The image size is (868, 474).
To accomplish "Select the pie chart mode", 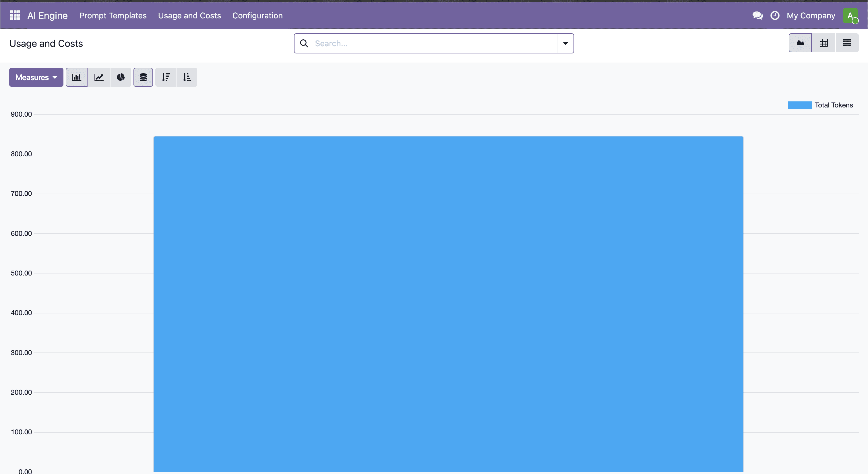I will pyautogui.click(x=121, y=77).
